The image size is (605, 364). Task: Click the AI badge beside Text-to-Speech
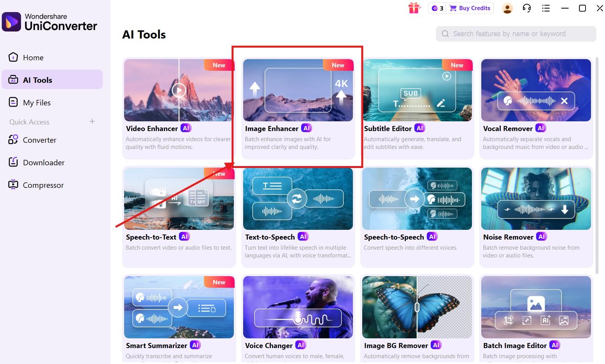(x=303, y=236)
